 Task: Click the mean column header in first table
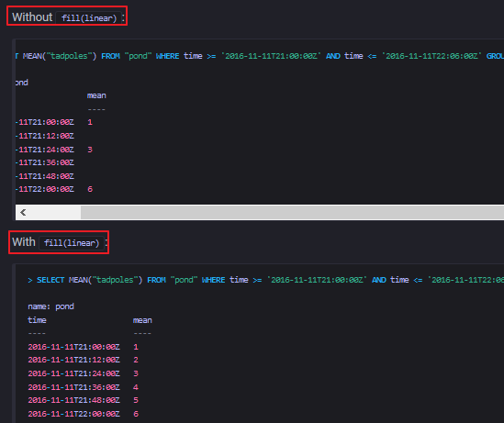[x=96, y=95]
